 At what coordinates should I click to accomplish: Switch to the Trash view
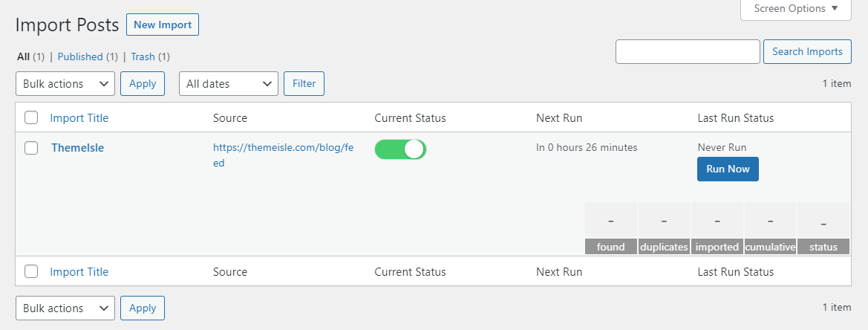(x=143, y=56)
